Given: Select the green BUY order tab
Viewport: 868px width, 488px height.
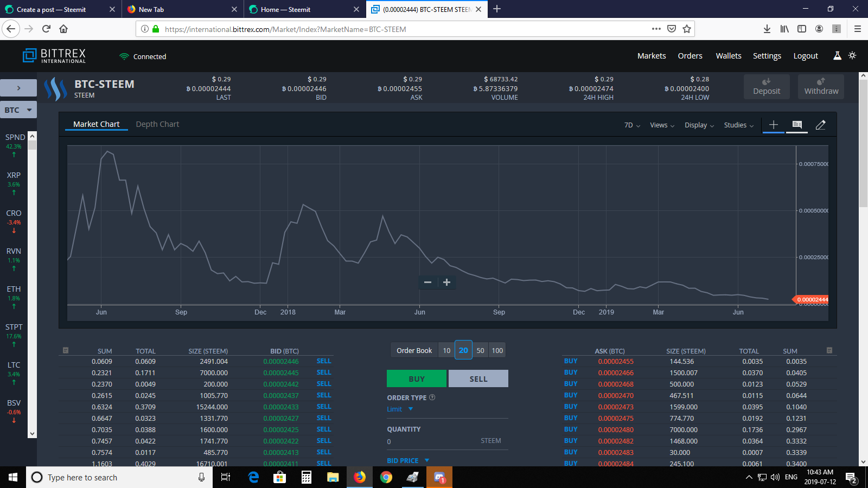Looking at the screenshot, I should click(417, 378).
